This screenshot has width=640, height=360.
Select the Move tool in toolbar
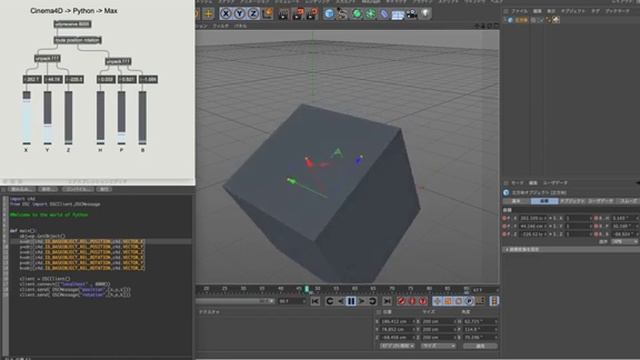tap(209, 13)
